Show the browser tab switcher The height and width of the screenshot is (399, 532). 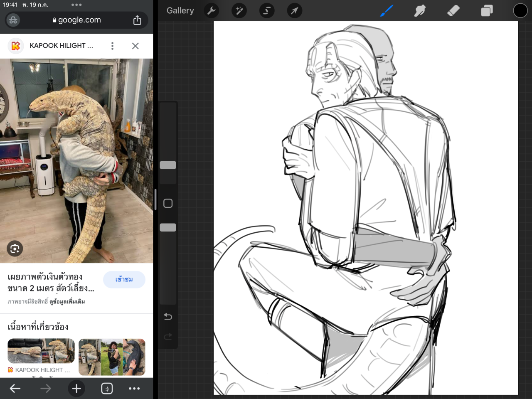coord(107,389)
